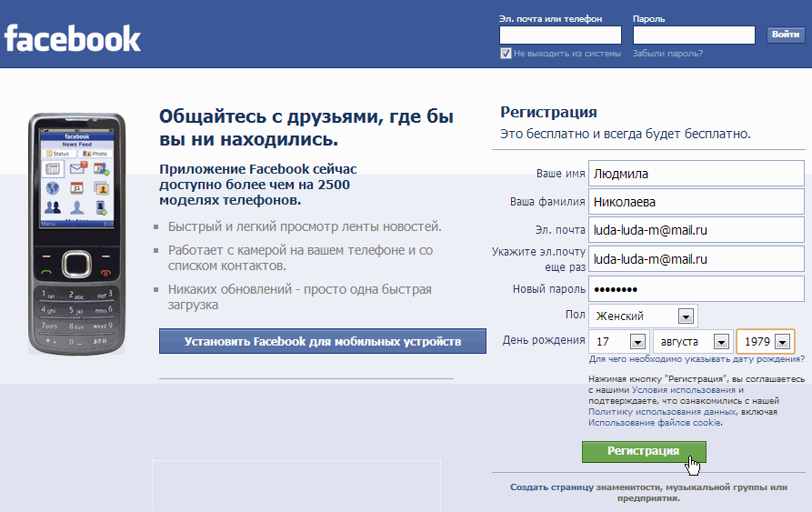The width and height of the screenshot is (812, 512).
Task: Click text 'Приложение Facebook сейчас доступно более чем на 2500'
Action: (x=258, y=176)
